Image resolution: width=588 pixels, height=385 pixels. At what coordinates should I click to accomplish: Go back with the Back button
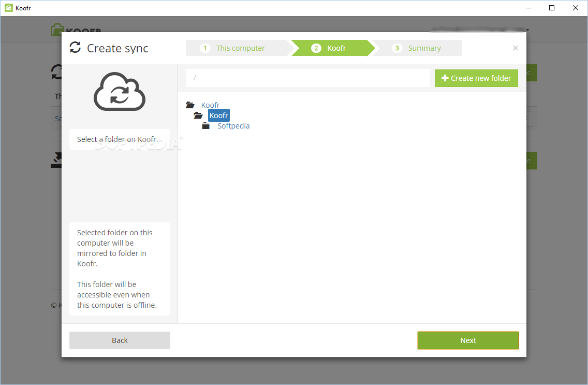(120, 340)
